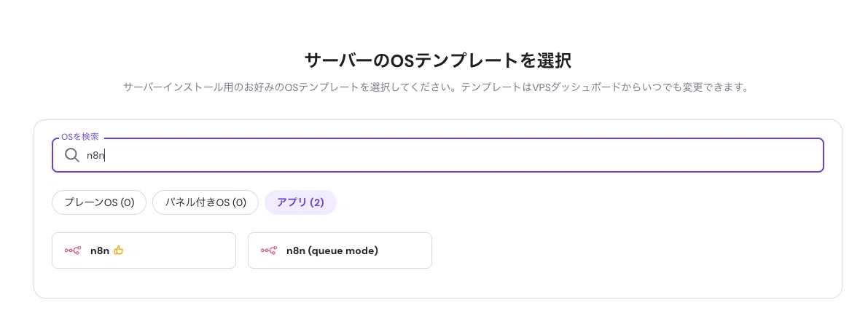Viewport: 868px width, 324px height.
Task: Switch to the プレーンOS (0) tab
Action: (x=99, y=202)
